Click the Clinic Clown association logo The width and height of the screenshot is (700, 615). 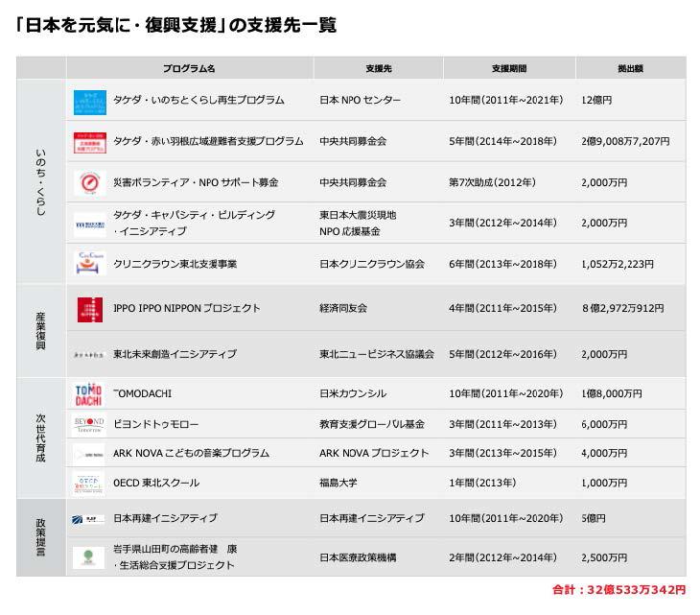(x=90, y=263)
